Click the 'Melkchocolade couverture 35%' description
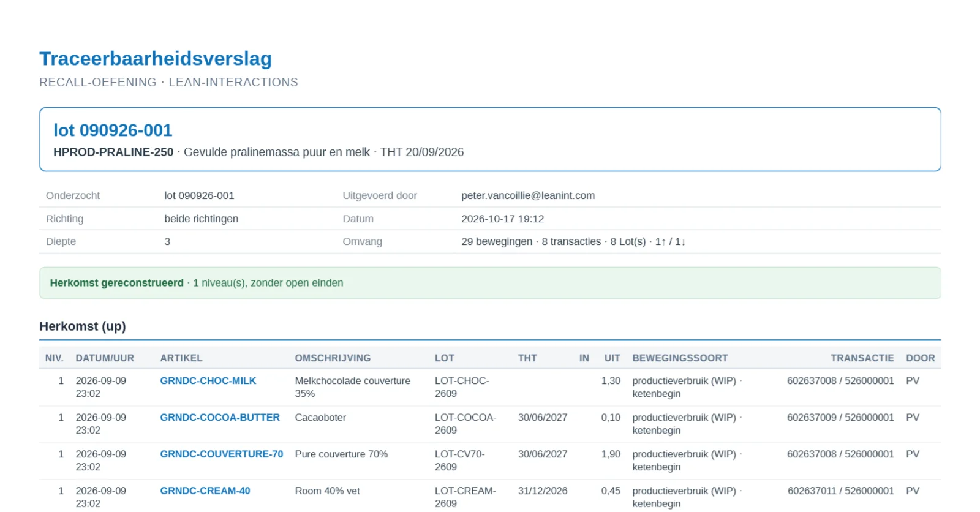The image size is (980, 512). click(353, 387)
